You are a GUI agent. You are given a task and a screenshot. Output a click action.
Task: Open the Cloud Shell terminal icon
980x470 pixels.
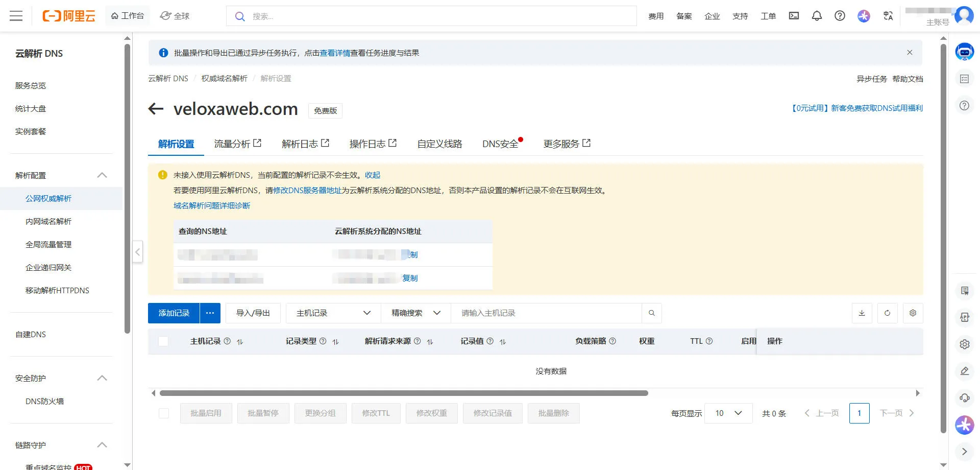(x=793, y=16)
